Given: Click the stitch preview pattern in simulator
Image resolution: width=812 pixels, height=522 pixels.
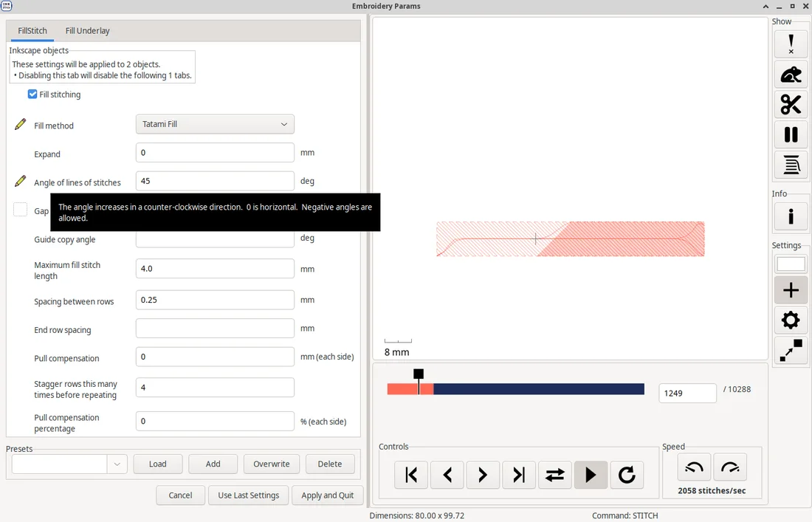Looking at the screenshot, I should [x=570, y=238].
